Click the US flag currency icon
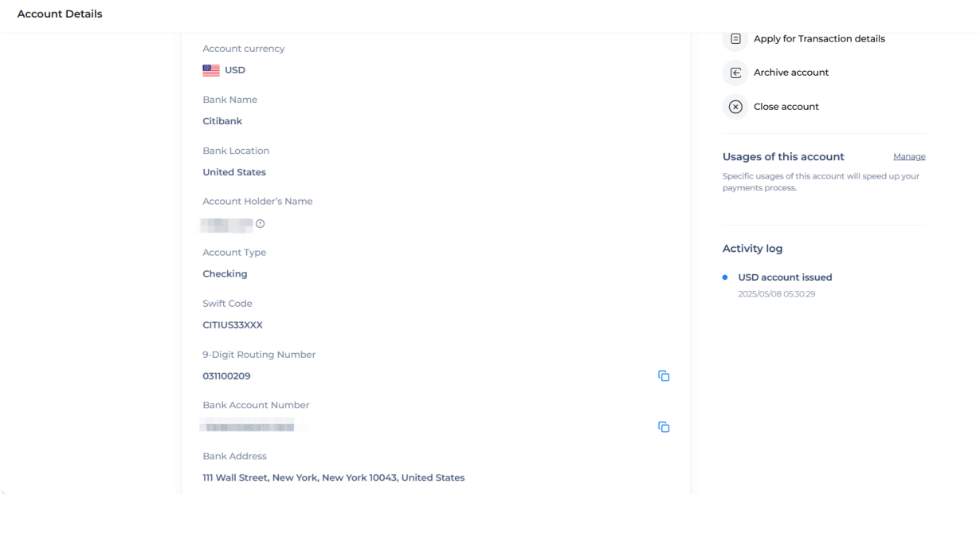 point(211,70)
